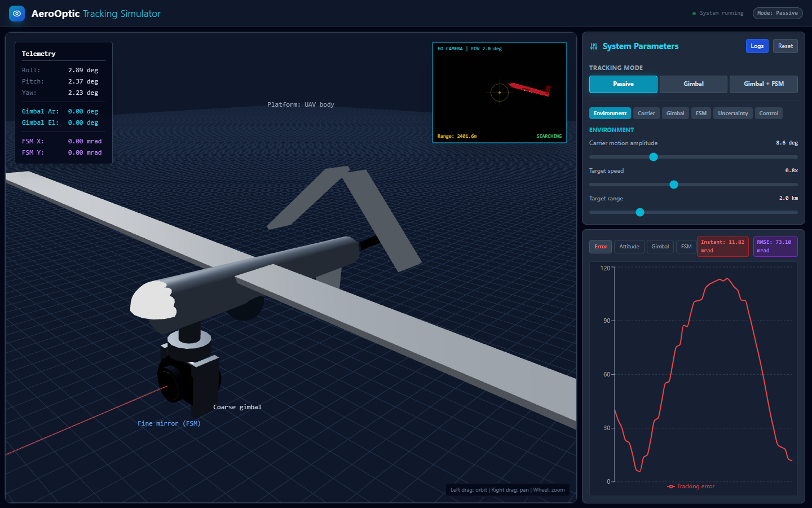
Task: Open the FSM parameters tab
Action: (701, 113)
